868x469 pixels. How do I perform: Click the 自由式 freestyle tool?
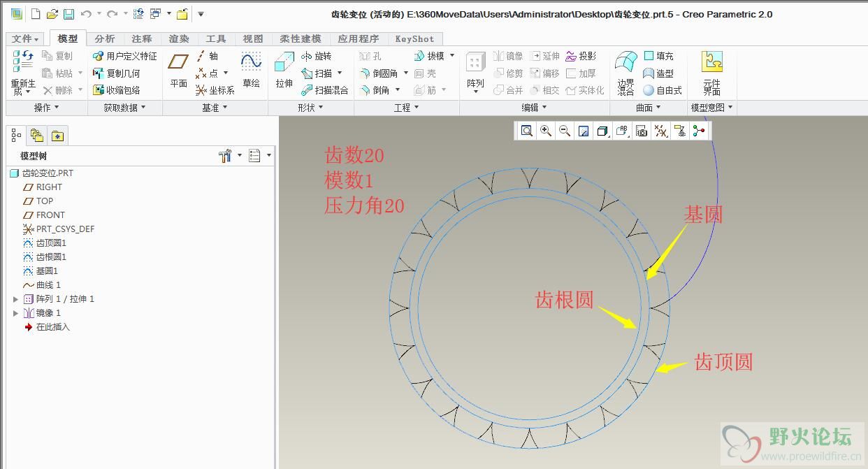(x=663, y=90)
